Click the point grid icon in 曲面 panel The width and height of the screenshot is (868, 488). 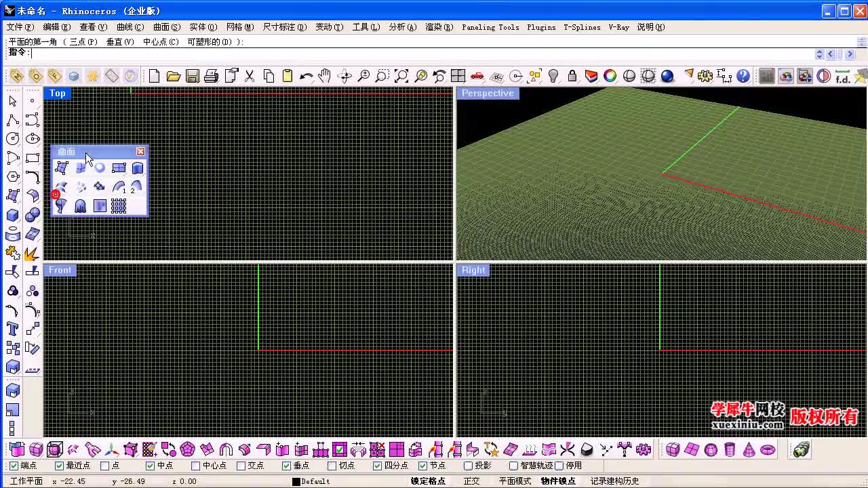point(119,206)
